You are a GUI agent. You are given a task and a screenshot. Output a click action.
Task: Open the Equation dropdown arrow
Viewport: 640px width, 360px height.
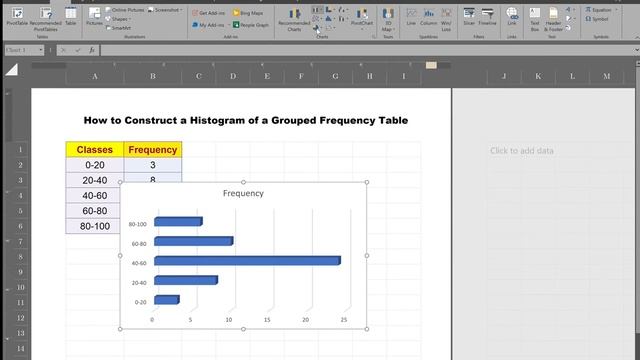616,10
